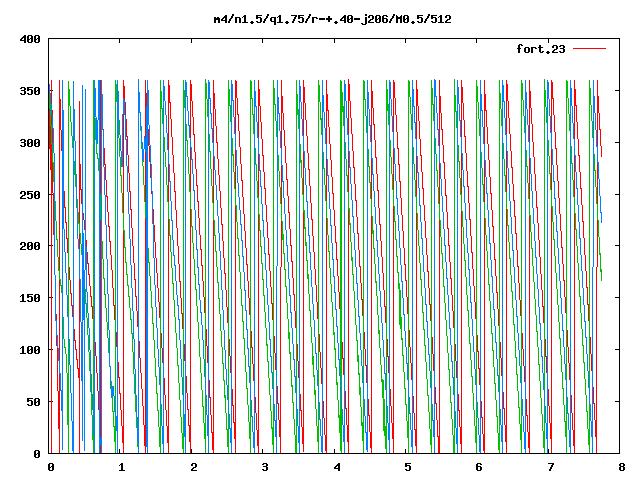Click y-axis label 350

[x=30, y=91]
